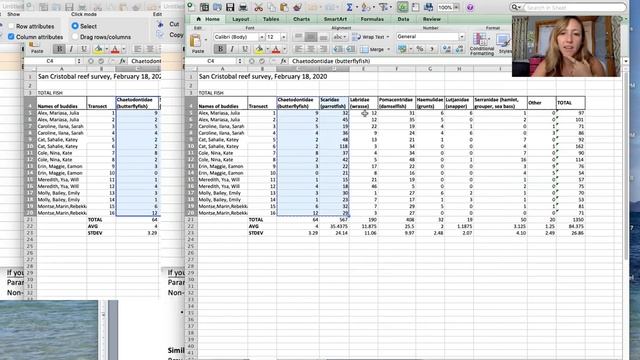640x360 pixels.
Task: Toggle Wrap Text in Alignment group
Action: click(370, 37)
